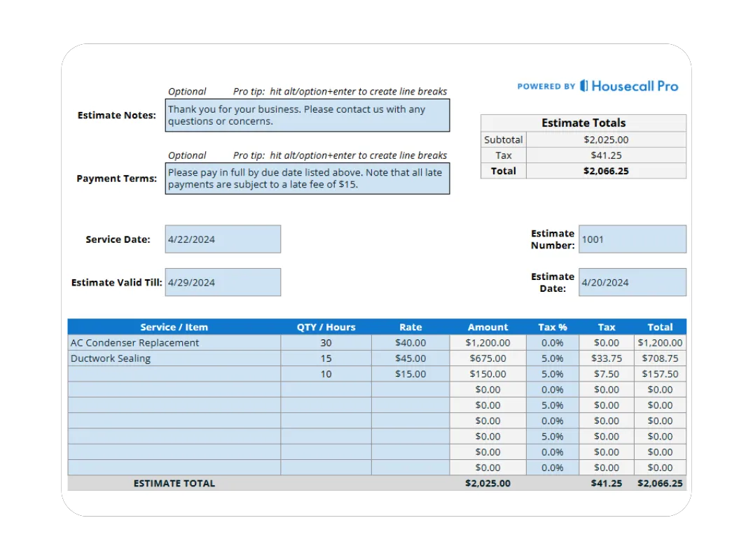Viewport: 753px width, 560px height.
Task: Click the Rate column header
Action: (410, 327)
